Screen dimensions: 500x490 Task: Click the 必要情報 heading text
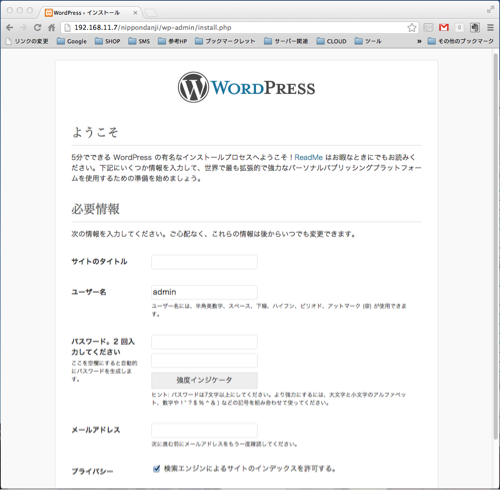click(x=95, y=209)
